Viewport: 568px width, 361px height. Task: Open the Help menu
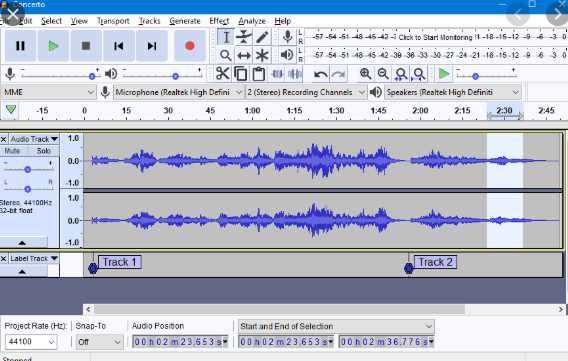click(x=283, y=21)
